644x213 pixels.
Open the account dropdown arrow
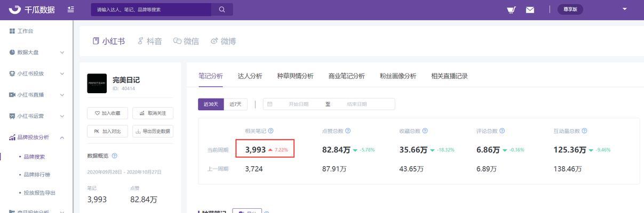click(x=625, y=9)
